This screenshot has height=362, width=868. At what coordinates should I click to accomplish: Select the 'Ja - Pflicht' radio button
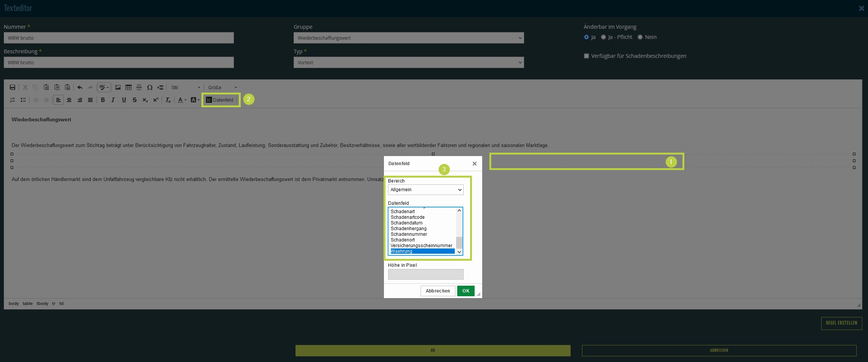coord(603,37)
